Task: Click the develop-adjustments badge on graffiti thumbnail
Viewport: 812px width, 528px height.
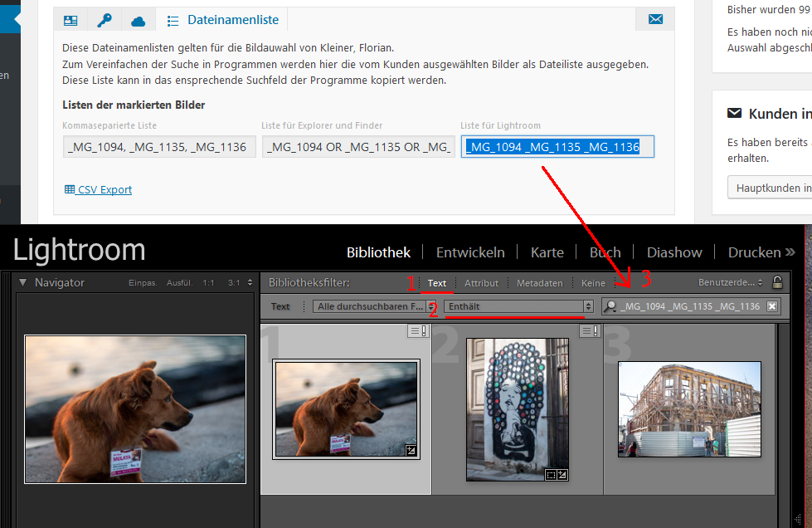Action: coord(562,475)
